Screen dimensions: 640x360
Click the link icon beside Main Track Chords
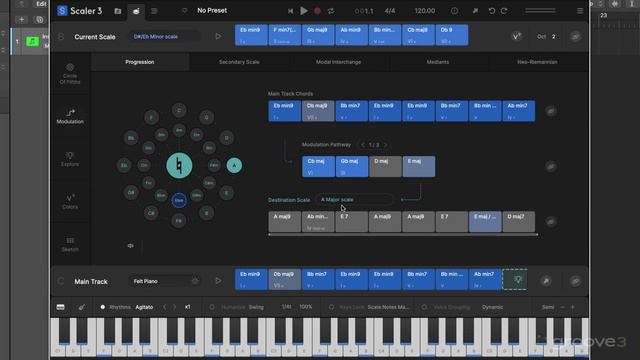click(551, 111)
